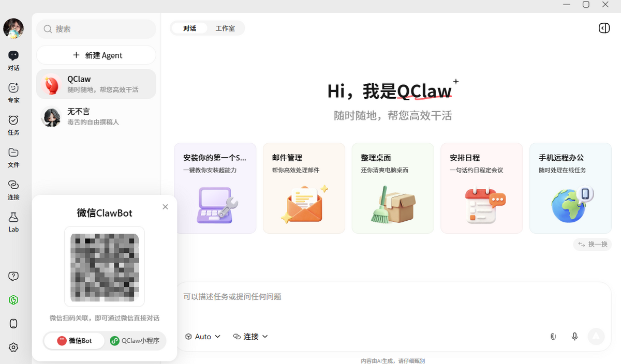621x364 pixels.
Task: Click the envelope mail illustration
Action: [x=305, y=204]
